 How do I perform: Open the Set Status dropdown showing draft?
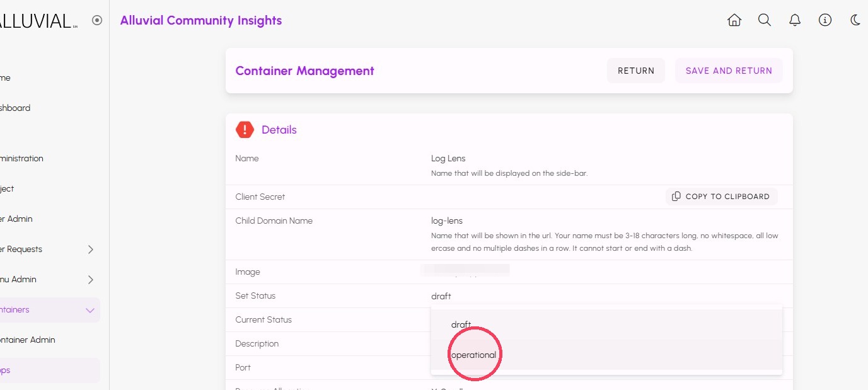(x=606, y=296)
